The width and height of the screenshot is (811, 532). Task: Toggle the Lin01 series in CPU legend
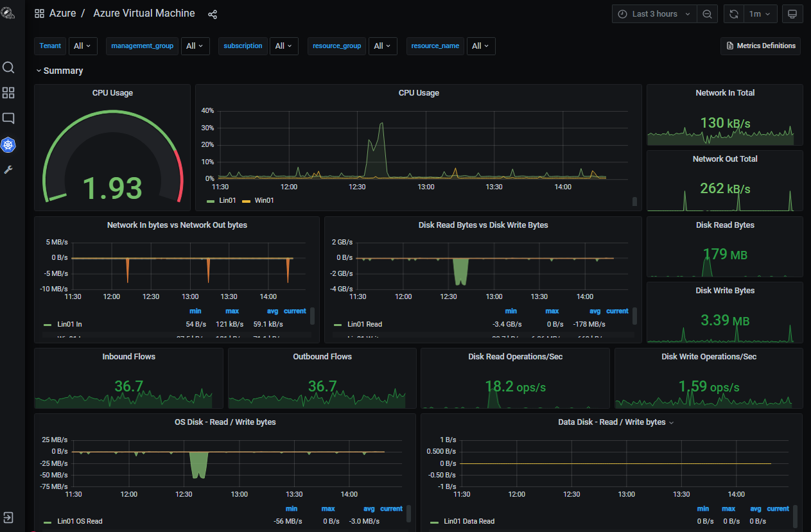click(227, 200)
